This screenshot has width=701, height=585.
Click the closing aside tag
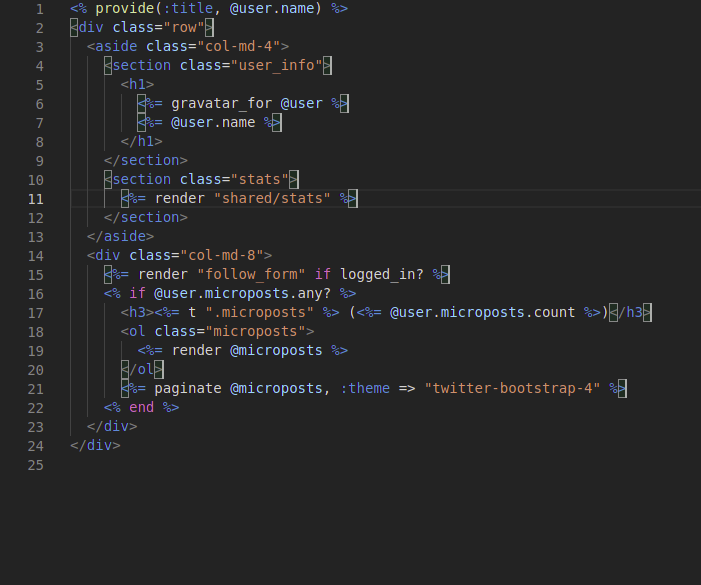120,236
